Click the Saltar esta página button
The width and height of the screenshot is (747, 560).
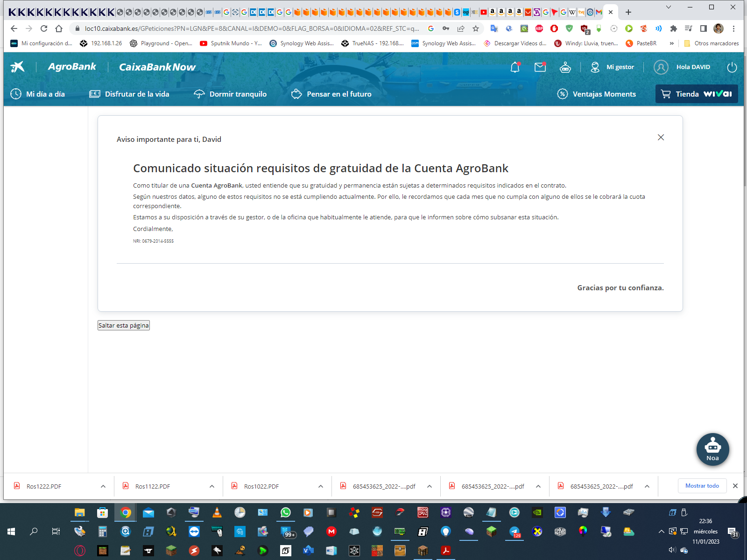coord(124,325)
